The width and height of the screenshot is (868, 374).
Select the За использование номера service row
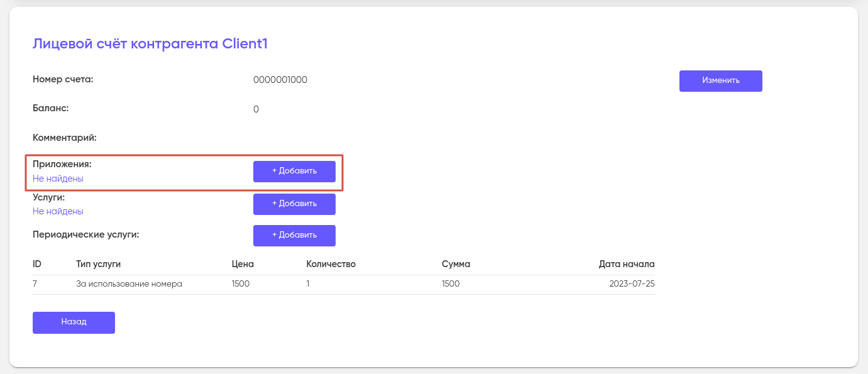(129, 283)
